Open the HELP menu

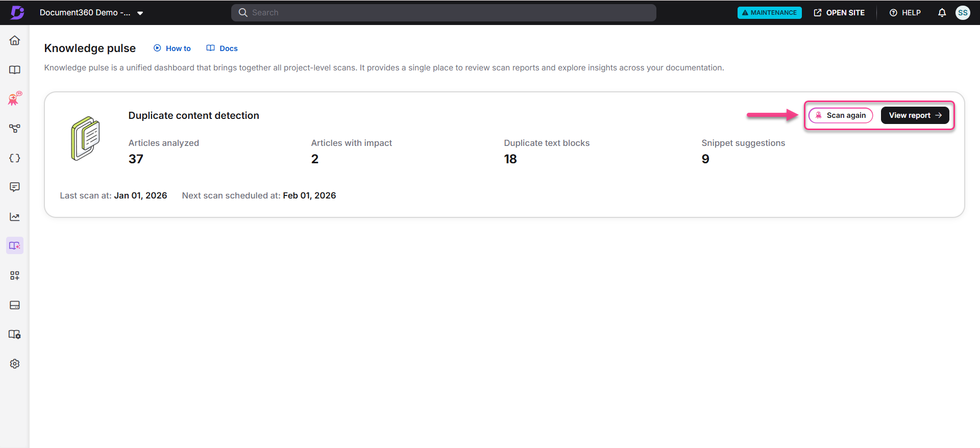tap(905, 13)
